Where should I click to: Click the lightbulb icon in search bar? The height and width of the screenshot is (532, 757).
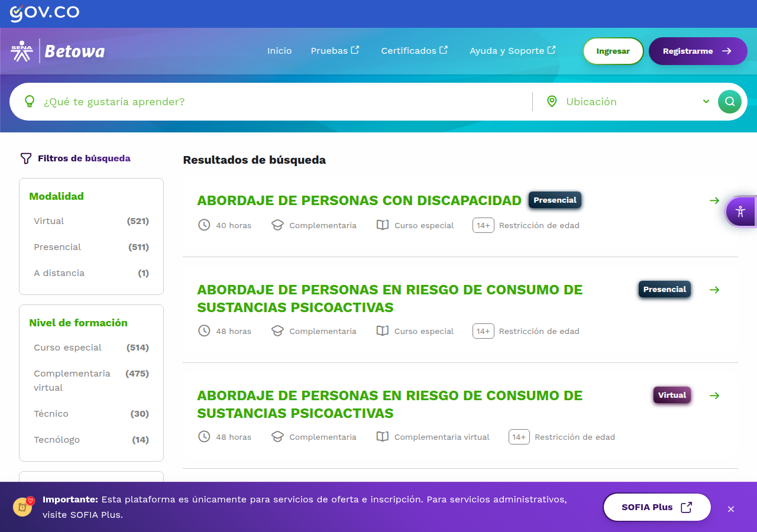click(x=30, y=102)
